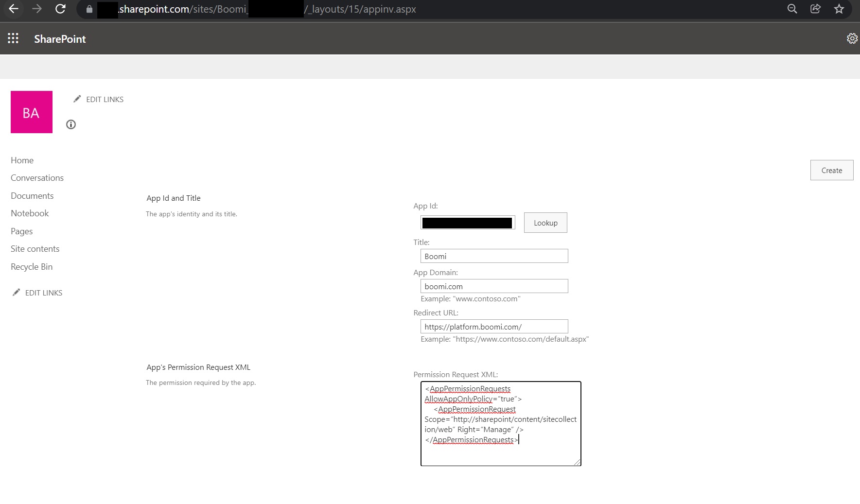Image resolution: width=860 pixels, height=504 pixels.
Task: Click the site info icon
Action: pos(71,124)
